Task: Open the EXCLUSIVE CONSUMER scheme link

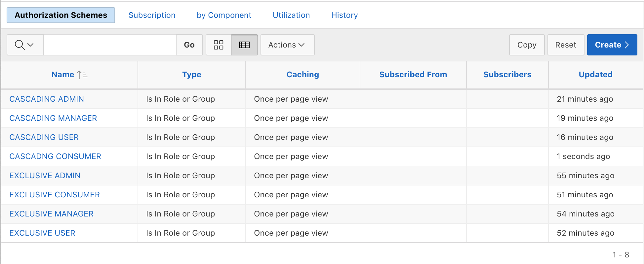Action: (55, 195)
